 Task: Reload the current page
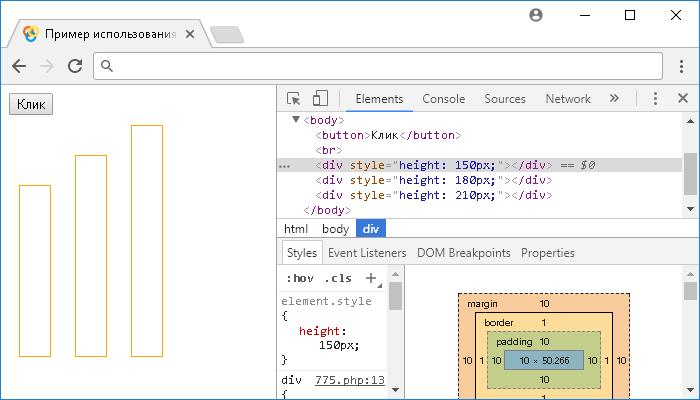75,66
